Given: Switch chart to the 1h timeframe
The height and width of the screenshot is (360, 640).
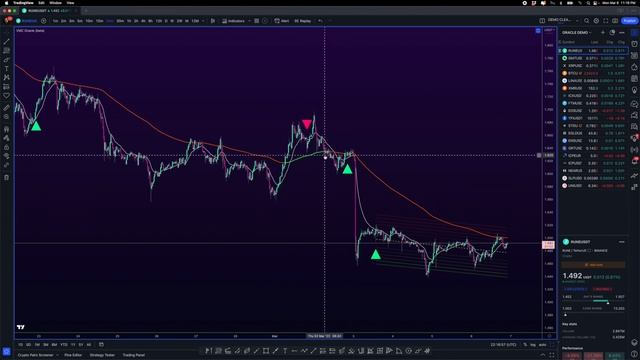Looking at the screenshot, I should click(129, 21).
